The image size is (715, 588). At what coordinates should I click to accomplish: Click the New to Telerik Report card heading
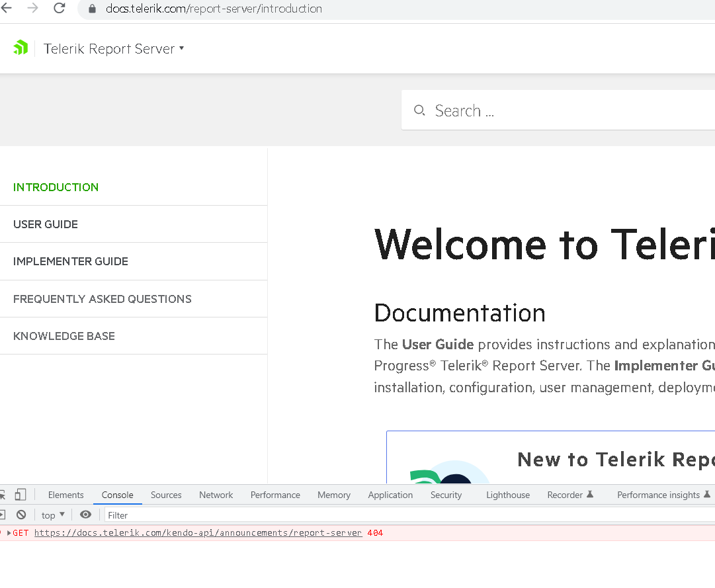[x=616, y=460]
